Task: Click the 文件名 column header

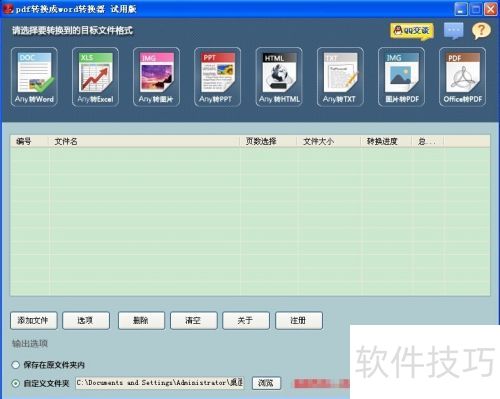Action: (x=144, y=141)
